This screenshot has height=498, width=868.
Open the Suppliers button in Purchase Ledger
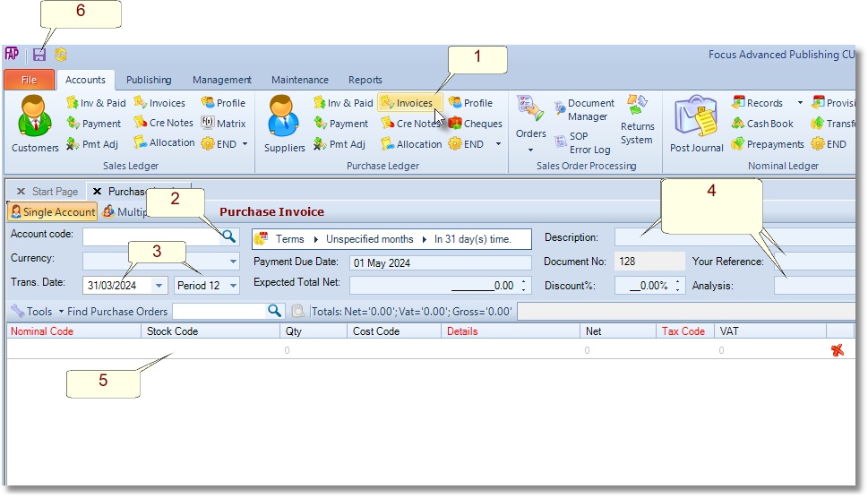(284, 124)
